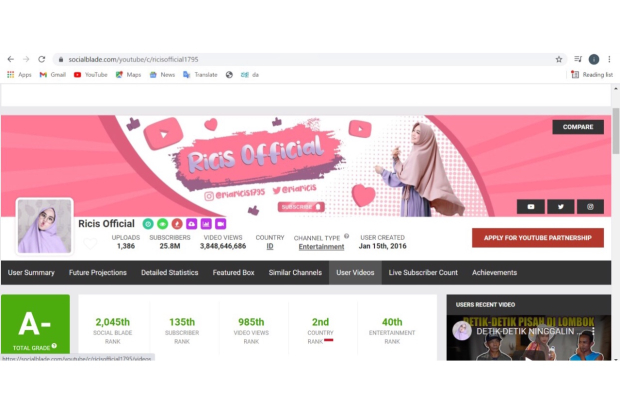
Task: Click the YouTube icon button on banner
Action: click(x=530, y=207)
